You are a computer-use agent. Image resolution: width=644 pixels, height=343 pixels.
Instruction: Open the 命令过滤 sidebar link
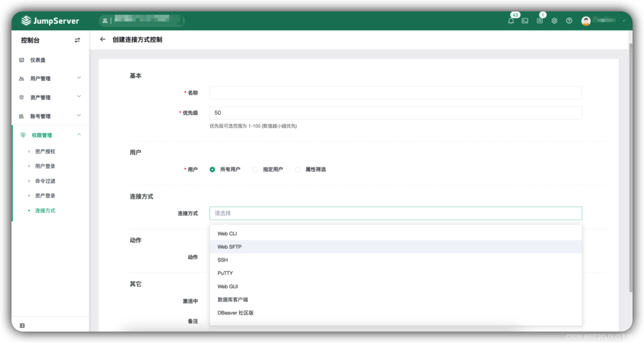[x=45, y=181]
